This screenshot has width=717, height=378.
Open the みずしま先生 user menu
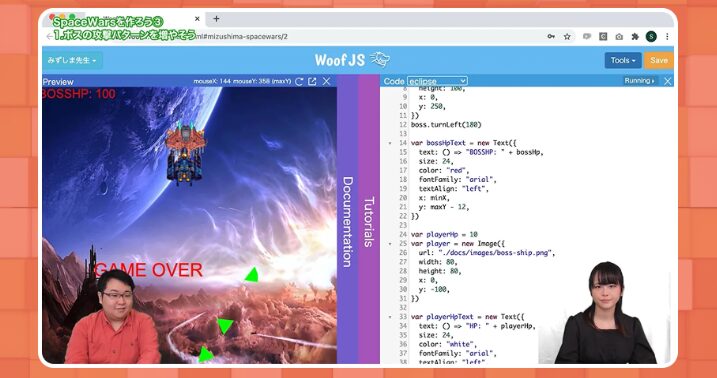click(x=72, y=60)
